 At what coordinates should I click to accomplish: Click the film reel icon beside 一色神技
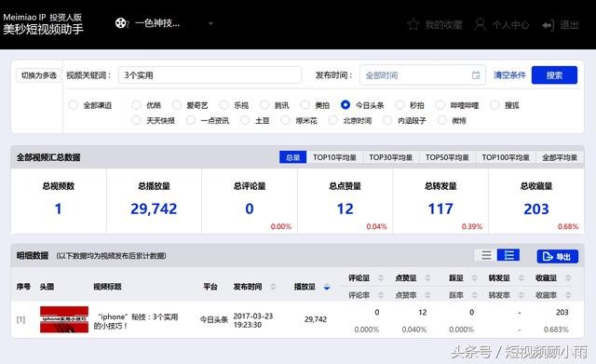pyautogui.click(x=121, y=23)
